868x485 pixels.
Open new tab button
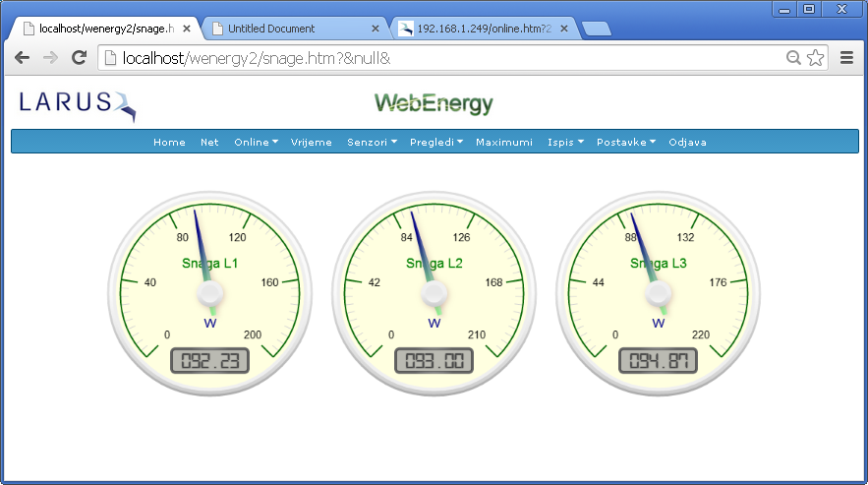click(596, 29)
